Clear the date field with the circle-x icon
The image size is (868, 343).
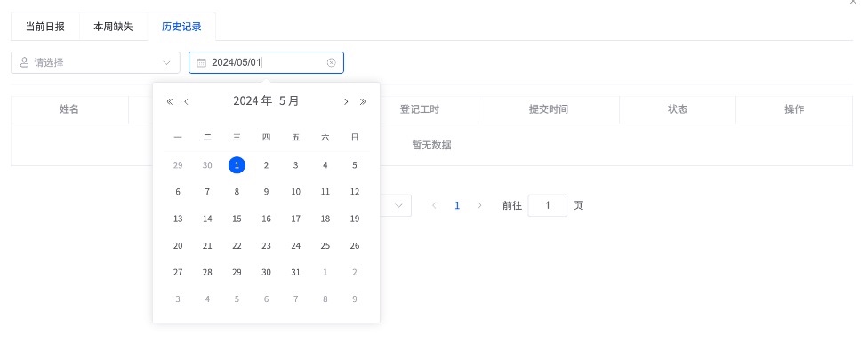point(331,62)
